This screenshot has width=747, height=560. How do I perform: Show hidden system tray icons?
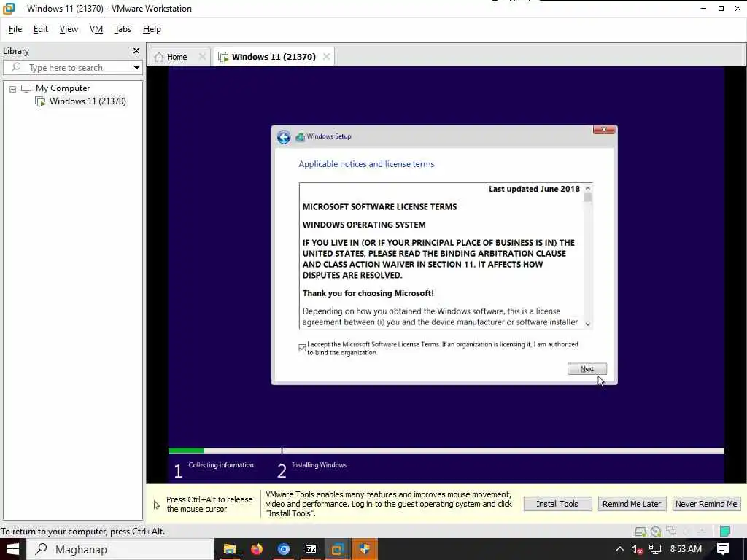(619, 549)
